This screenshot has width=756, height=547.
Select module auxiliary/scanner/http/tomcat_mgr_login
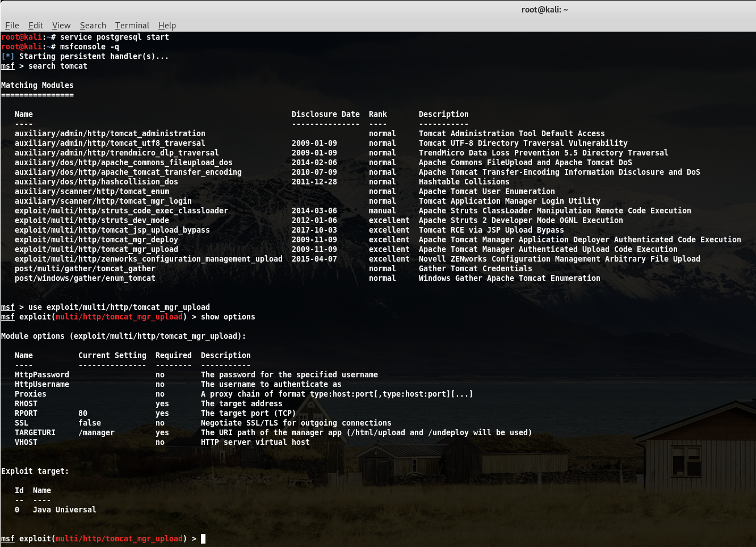click(103, 201)
